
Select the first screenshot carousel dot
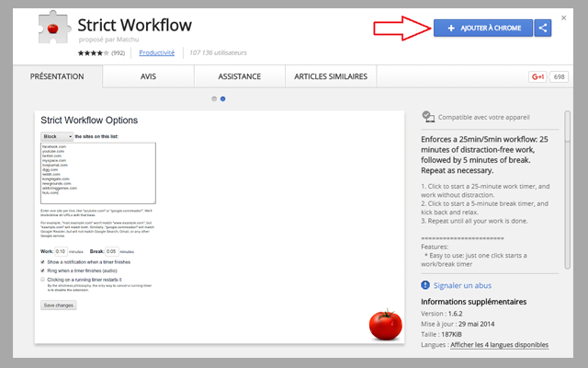click(214, 98)
